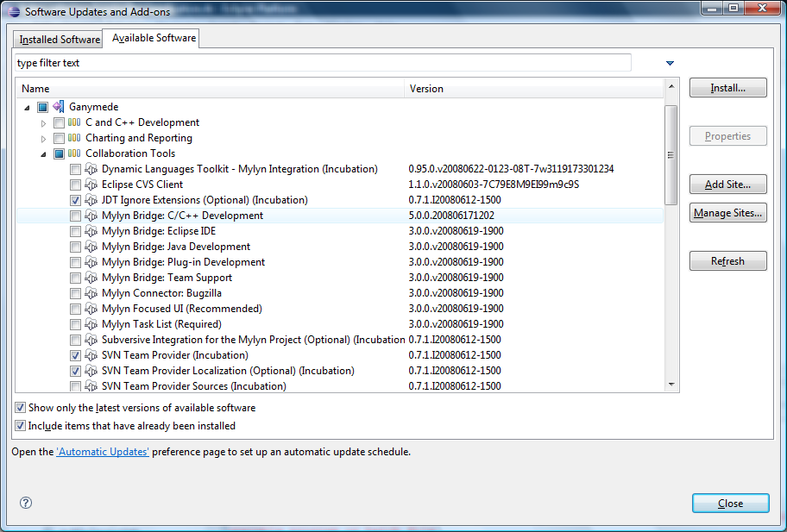Check the Charting and Reporting category checkbox
Screen dimensions: 787x532
pyautogui.click(x=60, y=138)
